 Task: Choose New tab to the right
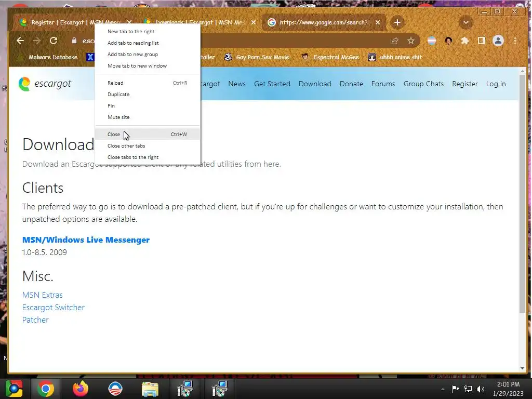pos(148,32)
